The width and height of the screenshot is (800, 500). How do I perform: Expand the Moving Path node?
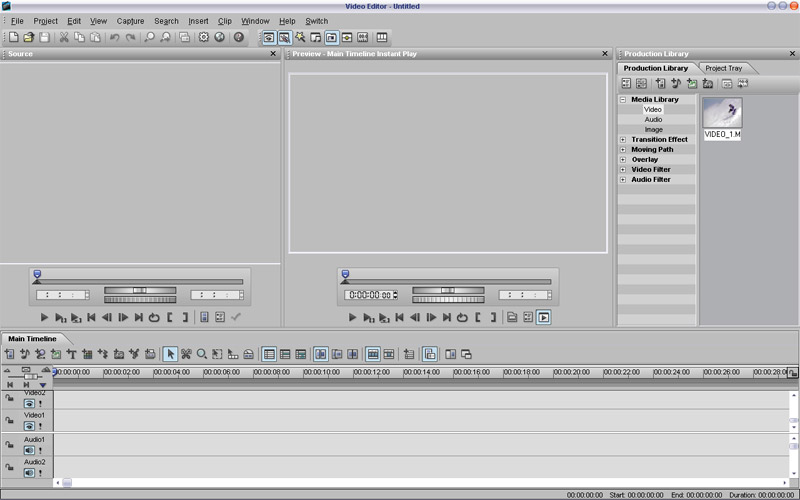click(x=623, y=149)
